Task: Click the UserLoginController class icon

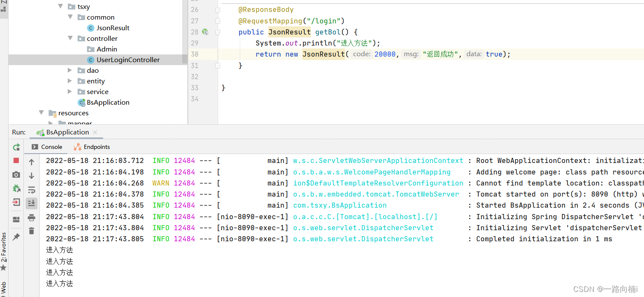Action: coord(90,60)
